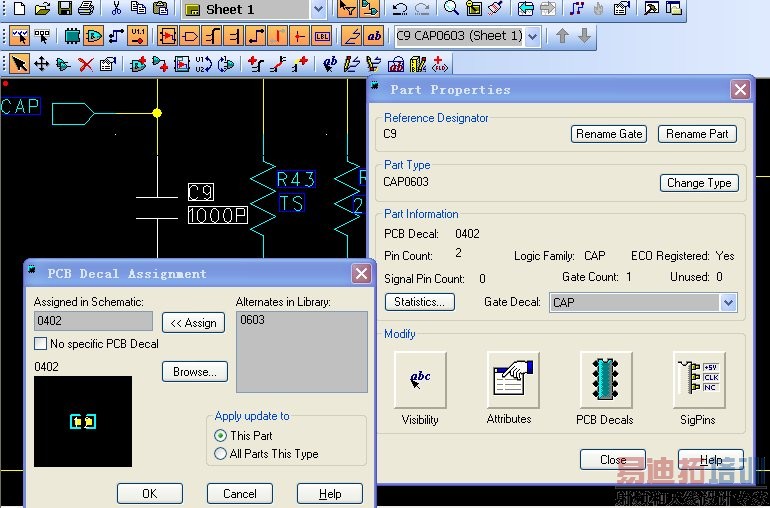Viewport: 770px width, 508px height.
Task: Print the sheet using the printer icon
Action: 86,8
